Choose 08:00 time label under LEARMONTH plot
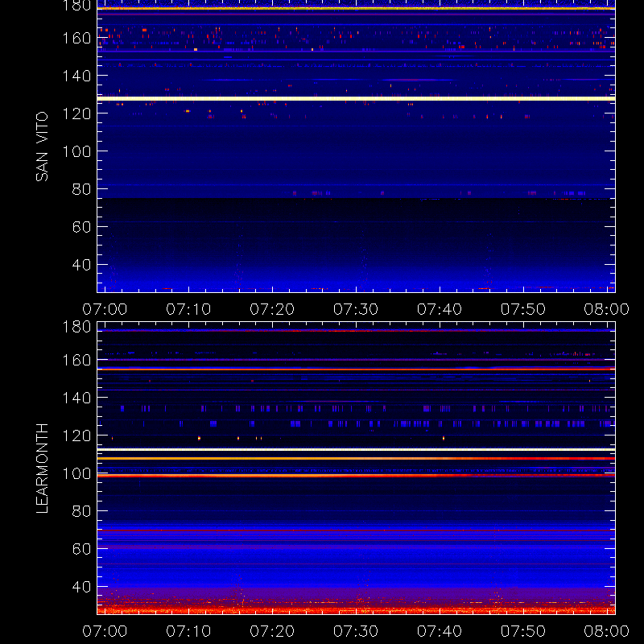This screenshot has width=644, height=644. 607,631
